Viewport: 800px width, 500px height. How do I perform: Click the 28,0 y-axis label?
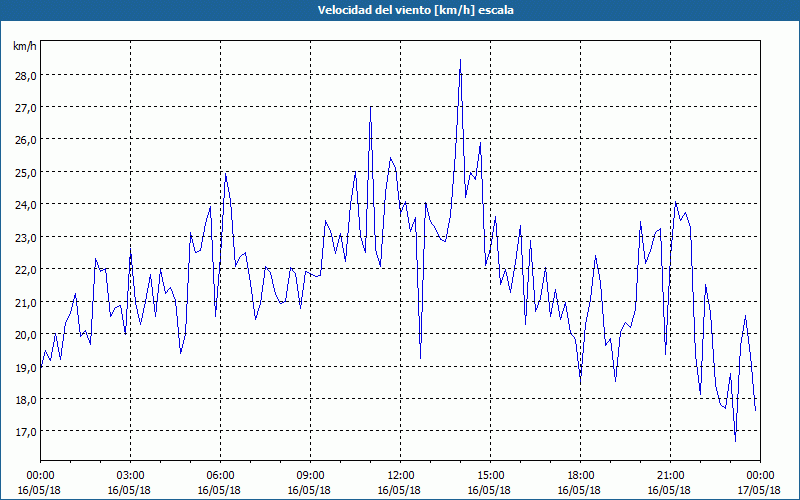tap(26, 75)
